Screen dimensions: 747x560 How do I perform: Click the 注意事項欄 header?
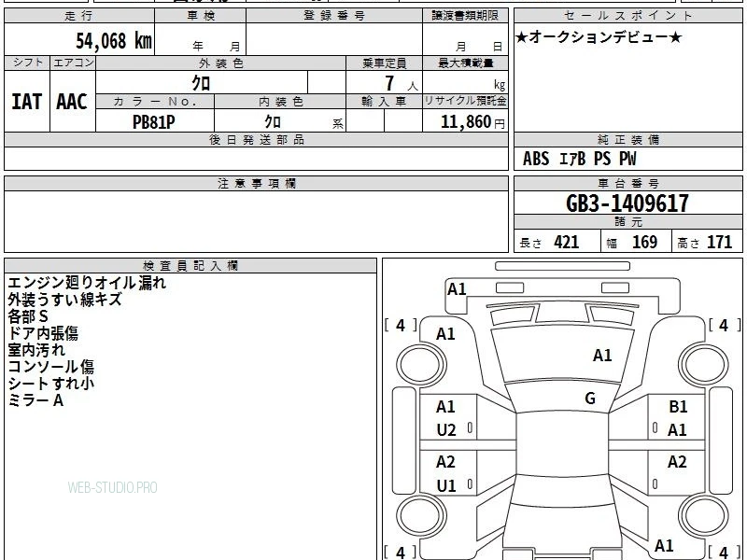click(256, 183)
